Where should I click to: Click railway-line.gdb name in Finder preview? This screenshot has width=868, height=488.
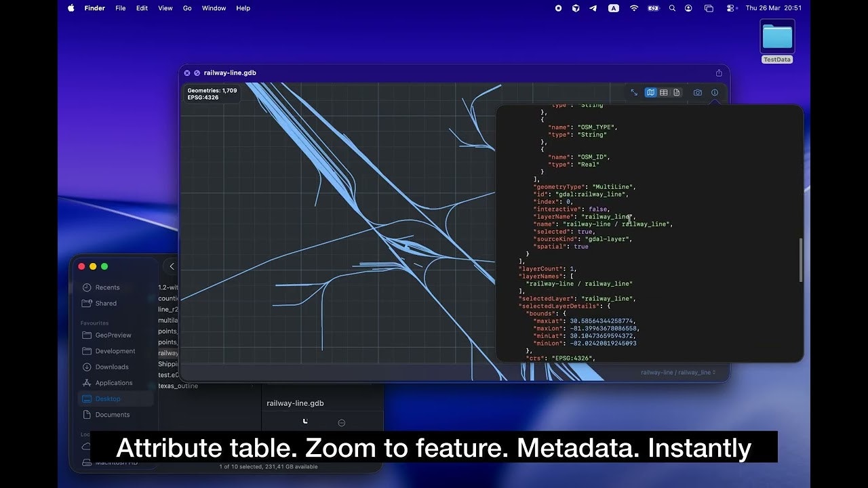[x=295, y=403]
